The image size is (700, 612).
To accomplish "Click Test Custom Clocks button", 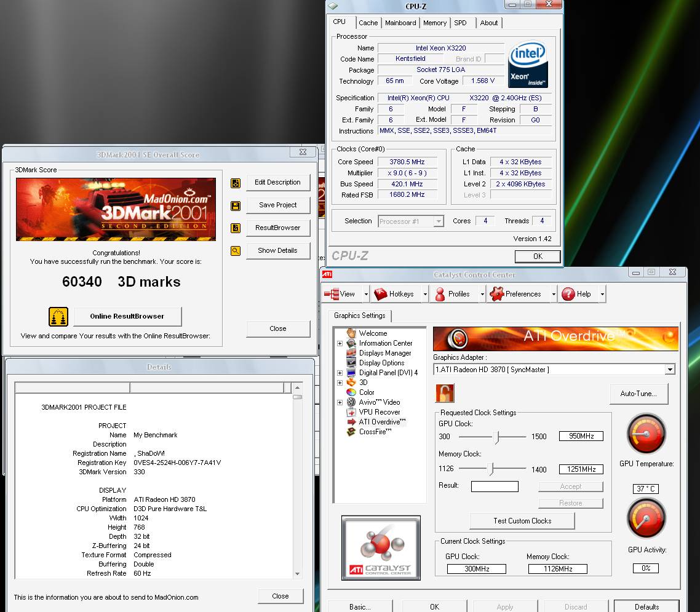I will click(x=522, y=521).
